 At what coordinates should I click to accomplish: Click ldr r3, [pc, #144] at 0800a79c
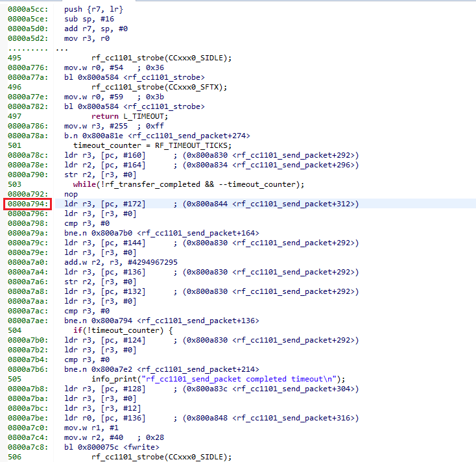pos(211,243)
